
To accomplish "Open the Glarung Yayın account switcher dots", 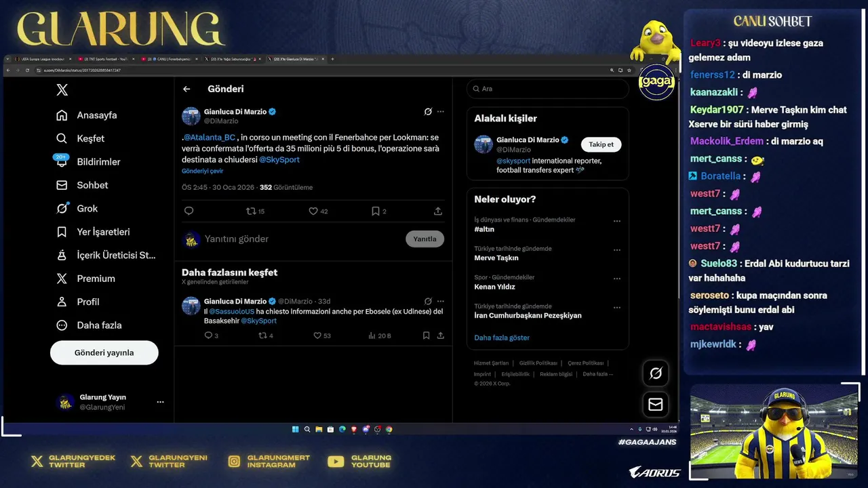I will coord(160,402).
